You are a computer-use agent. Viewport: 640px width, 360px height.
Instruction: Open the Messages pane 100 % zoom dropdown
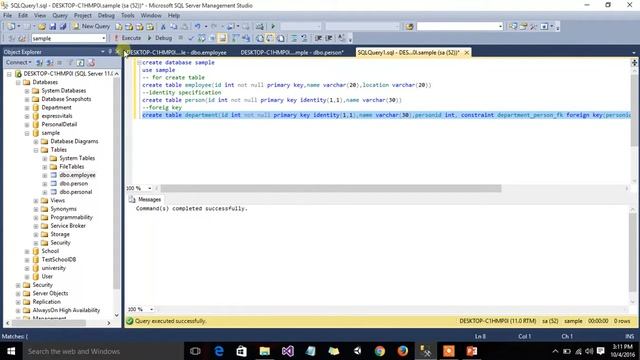tap(151, 309)
